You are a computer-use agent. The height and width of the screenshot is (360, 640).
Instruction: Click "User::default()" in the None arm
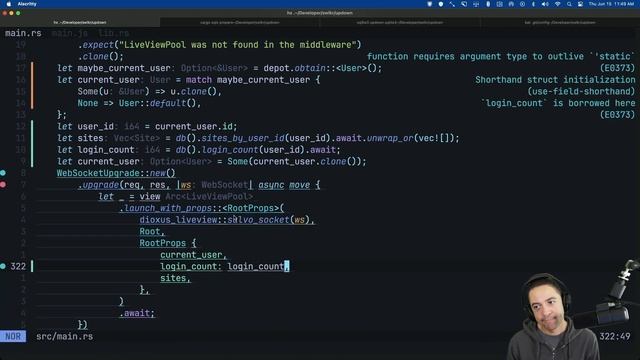[x=157, y=103]
